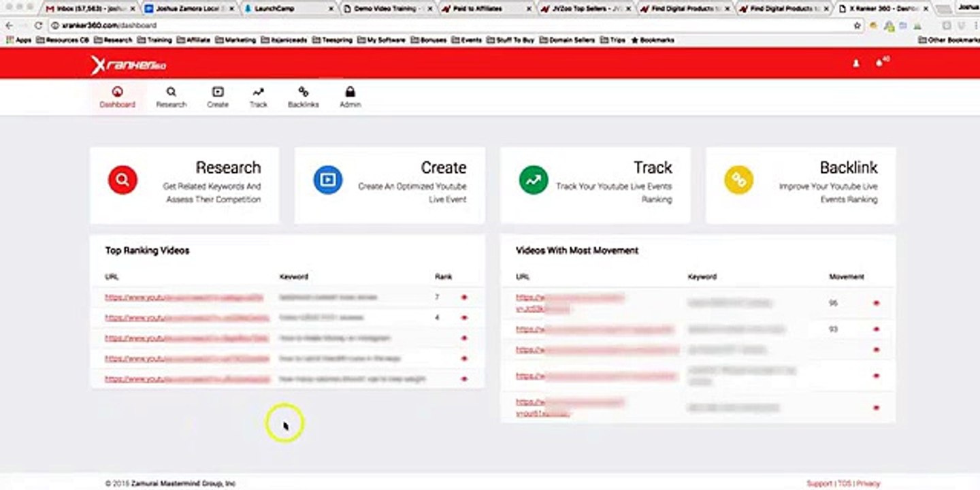Open the TOS link in the footer
980x490 pixels.
[x=844, y=483]
